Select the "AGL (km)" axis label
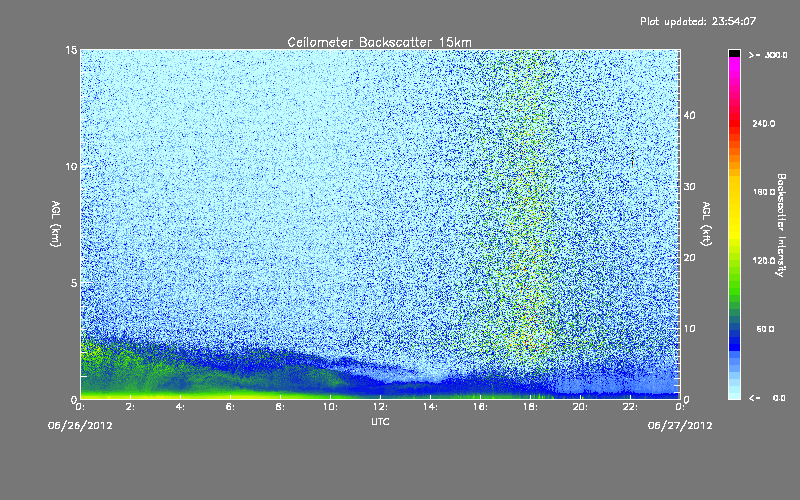This screenshot has width=800, height=500. pyautogui.click(x=56, y=224)
